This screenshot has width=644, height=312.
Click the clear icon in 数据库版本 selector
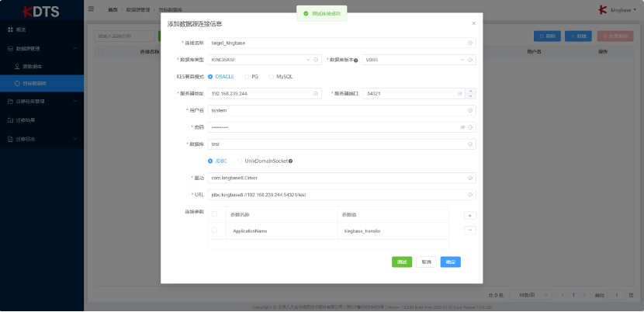(470, 60)
